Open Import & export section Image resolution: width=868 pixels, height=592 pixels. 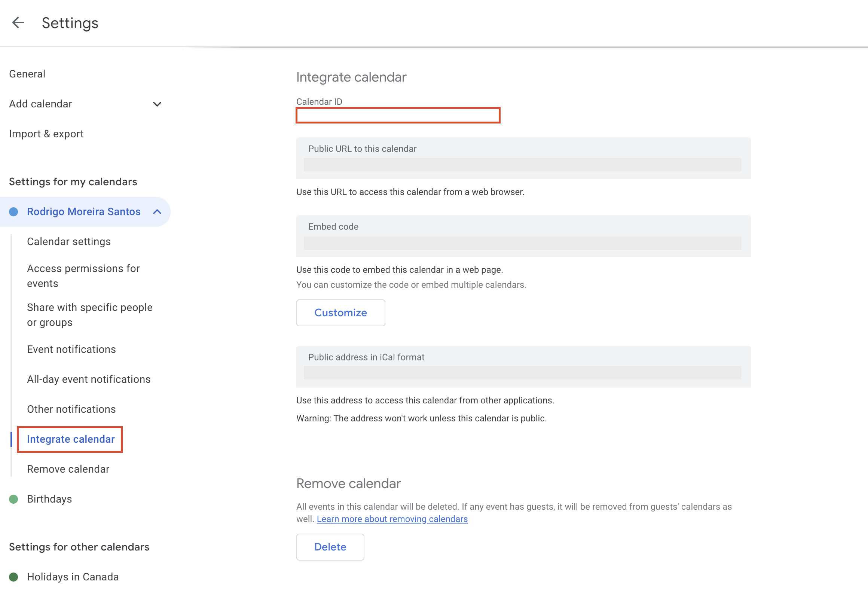(x=46, y=134)
